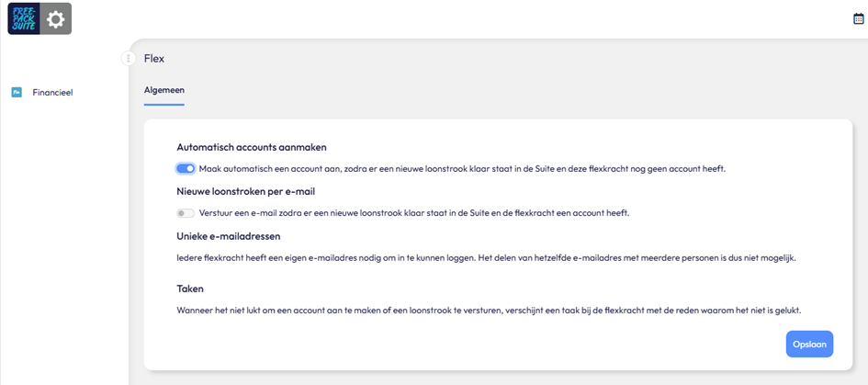
Task: Click the 'Unieke e-mailadressen' heading
Action: click(229, 236)
